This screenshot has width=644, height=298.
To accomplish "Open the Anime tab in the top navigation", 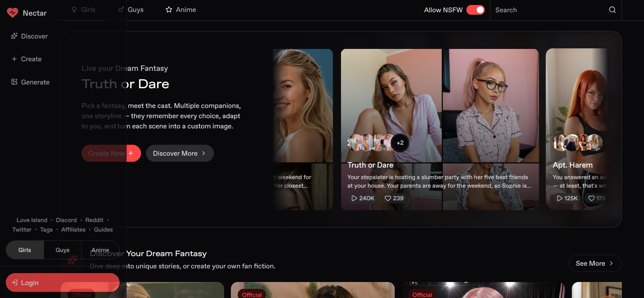I will tap(181, 10).
